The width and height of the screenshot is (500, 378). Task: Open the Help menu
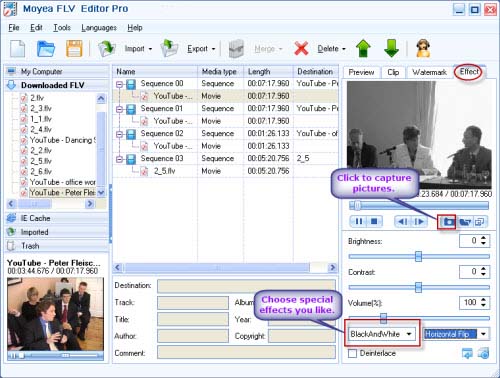[135, 28]
